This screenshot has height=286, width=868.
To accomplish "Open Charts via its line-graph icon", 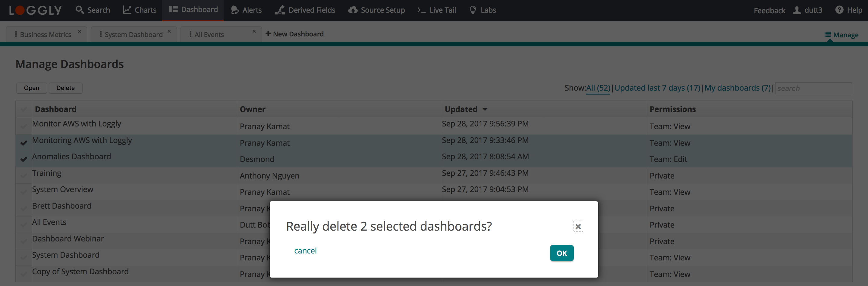I will coord(127,10).
